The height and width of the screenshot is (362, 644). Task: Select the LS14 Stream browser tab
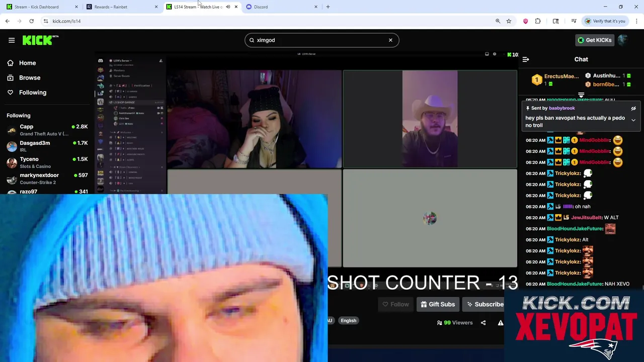click(x=197, y=7)
